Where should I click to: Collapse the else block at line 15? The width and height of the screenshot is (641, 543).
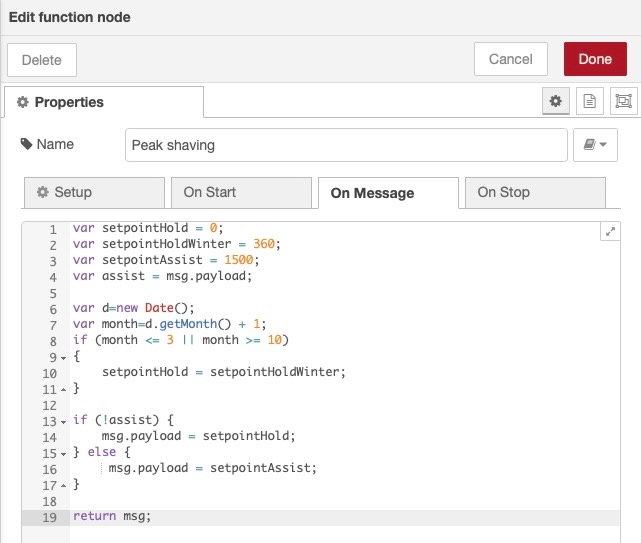(63, 453)
